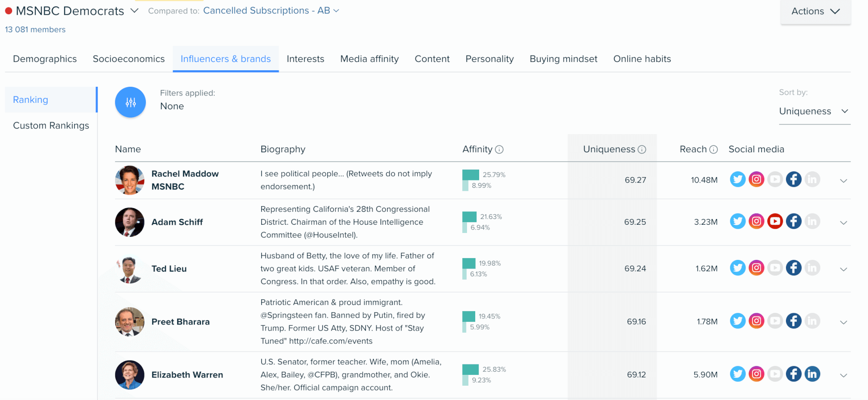868x400 pixels.
Task: Open Rachel Maddow's Twitter profile icon
Action: [x=737, y=179]
